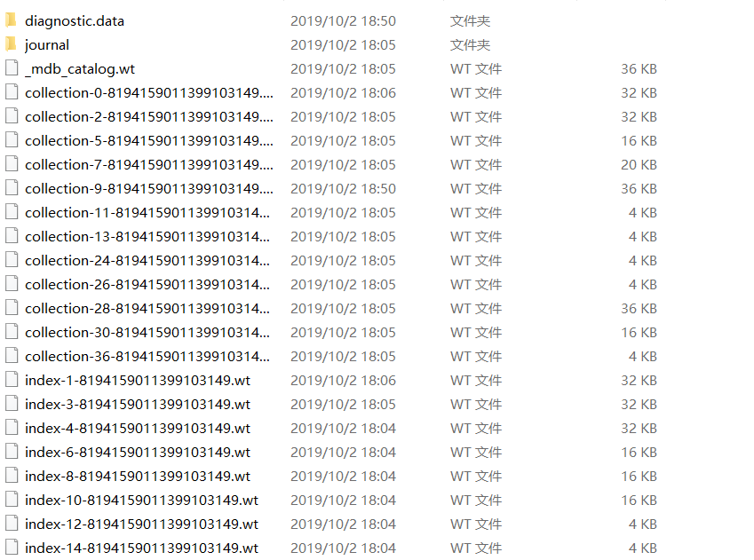
Task: Select file name collection-5-8194159011399103149
Action: pos(149,141)
